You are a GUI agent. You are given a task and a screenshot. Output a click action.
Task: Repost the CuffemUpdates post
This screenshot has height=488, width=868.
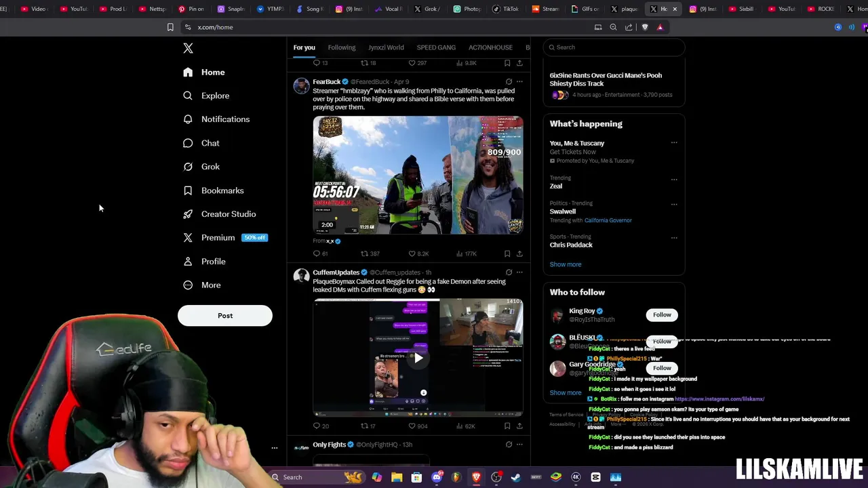368,426
